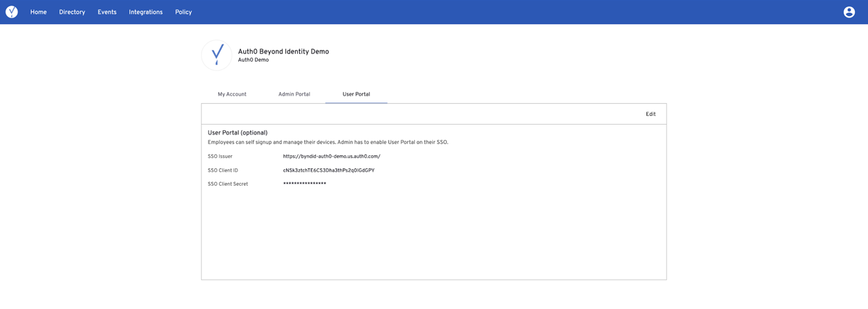Click the masked SSO Client Secret value

tap(305, 184)
